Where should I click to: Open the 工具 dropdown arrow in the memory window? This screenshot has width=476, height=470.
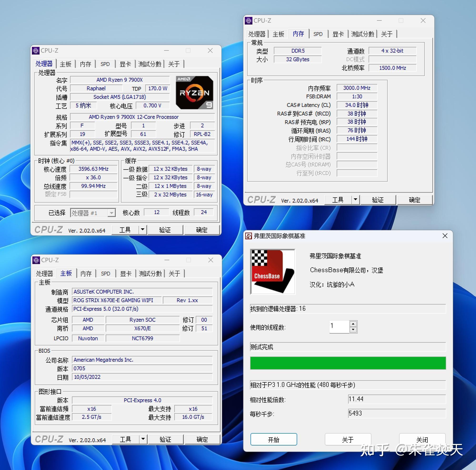coord(355,200)
